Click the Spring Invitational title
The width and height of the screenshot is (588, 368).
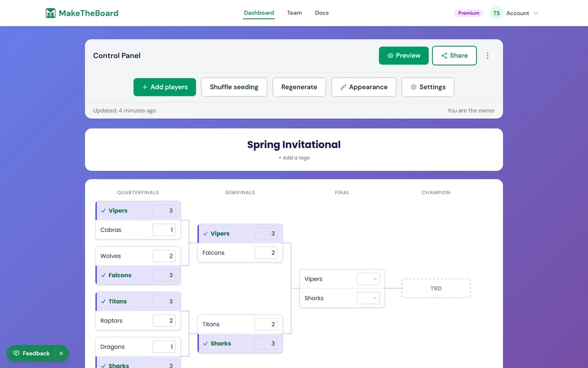[294, 145]
